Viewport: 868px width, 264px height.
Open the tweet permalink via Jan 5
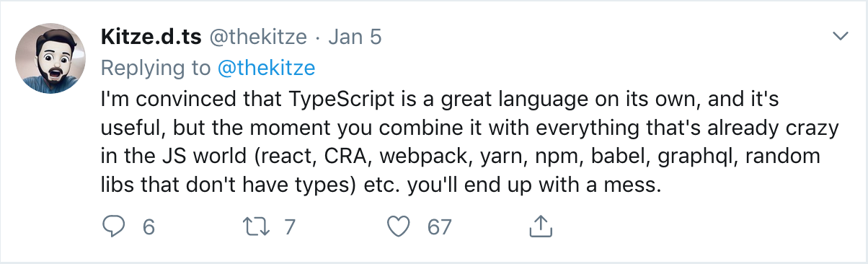tap(355, 37)
